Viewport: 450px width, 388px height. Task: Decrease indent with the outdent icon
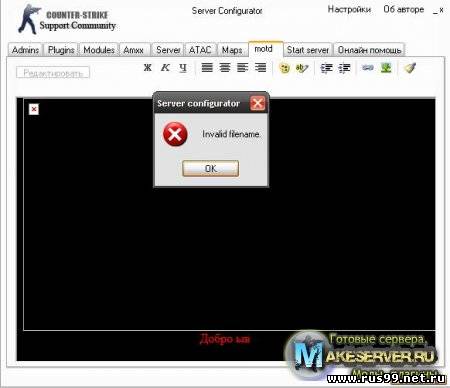tap(326, 68)
